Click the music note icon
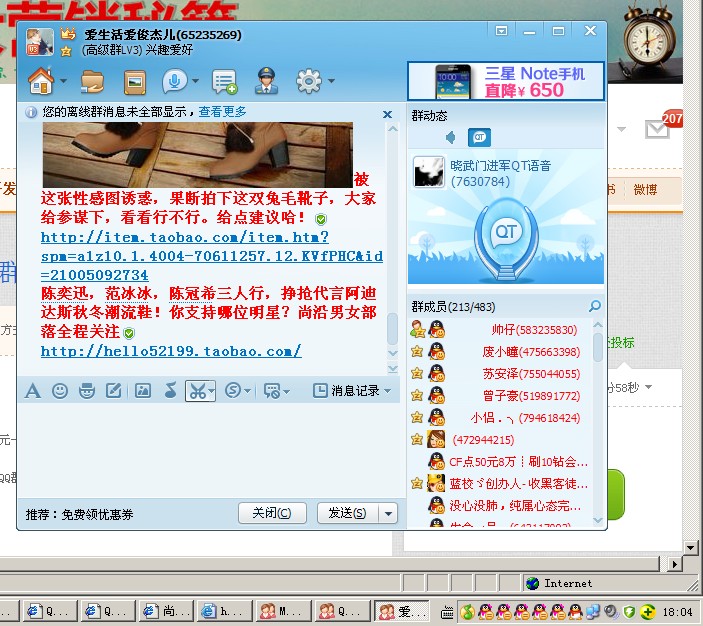 coord(170,391)
